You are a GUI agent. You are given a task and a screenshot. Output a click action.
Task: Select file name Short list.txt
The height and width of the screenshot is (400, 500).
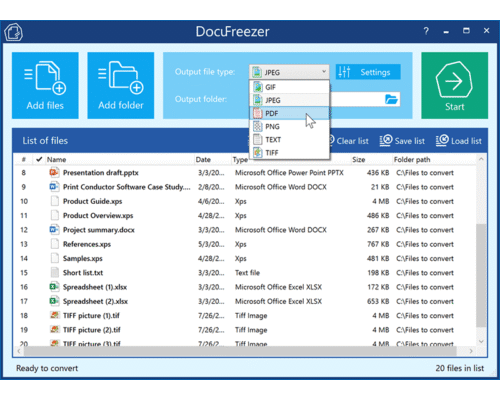click(x=83, y=273)
